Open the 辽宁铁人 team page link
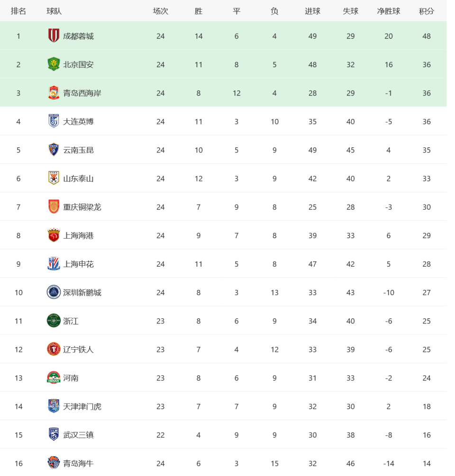This screenshot has height=476, width=455. pyautogui.click(x=78, y=350)
